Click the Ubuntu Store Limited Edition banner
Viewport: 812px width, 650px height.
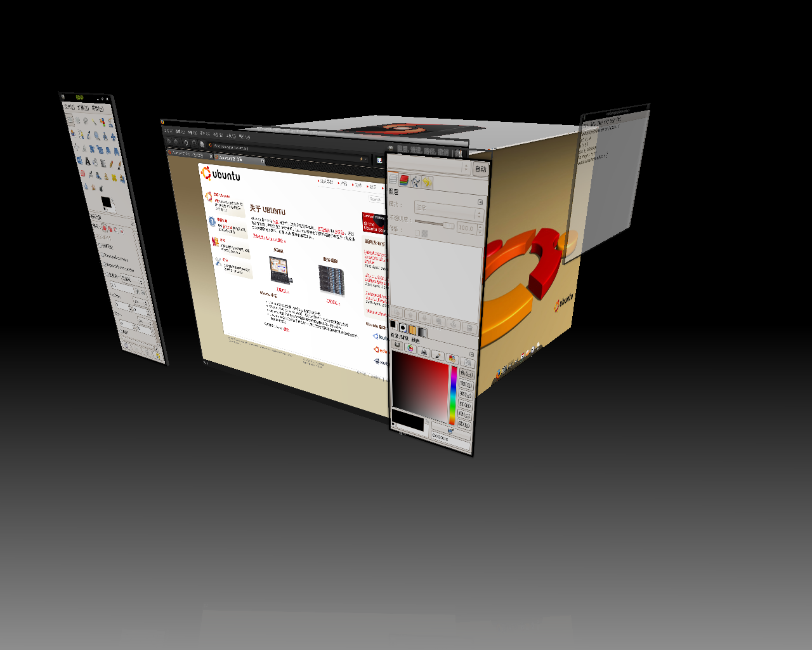tap(374, 223)
